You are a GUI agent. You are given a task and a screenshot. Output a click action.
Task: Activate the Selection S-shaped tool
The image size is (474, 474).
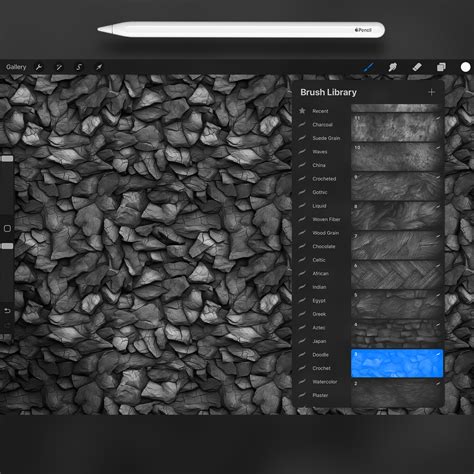tap(79, 67)
